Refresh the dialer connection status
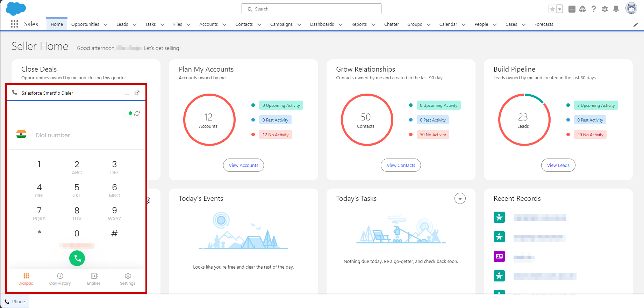 (137, 113)
